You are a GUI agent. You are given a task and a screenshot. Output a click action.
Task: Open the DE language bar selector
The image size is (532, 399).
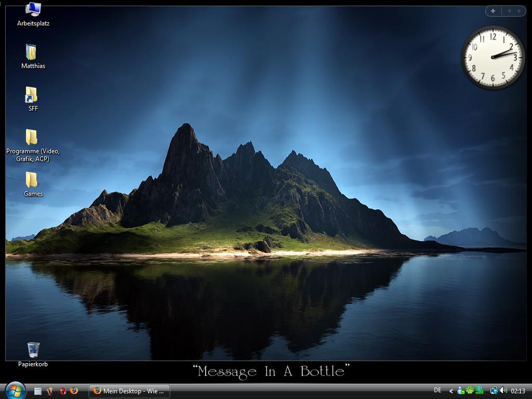pyautogui.click(x=437, y=390)
